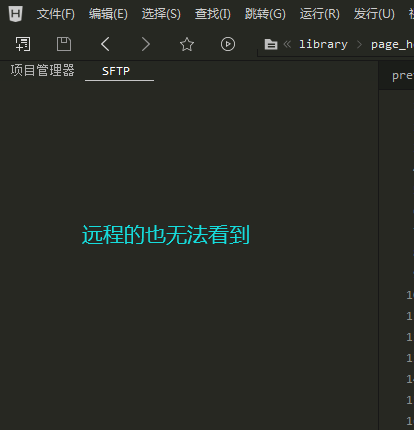The image size is (414, 430).
Task: Click the library breadcrumb segment
Action: coord(323,44)
